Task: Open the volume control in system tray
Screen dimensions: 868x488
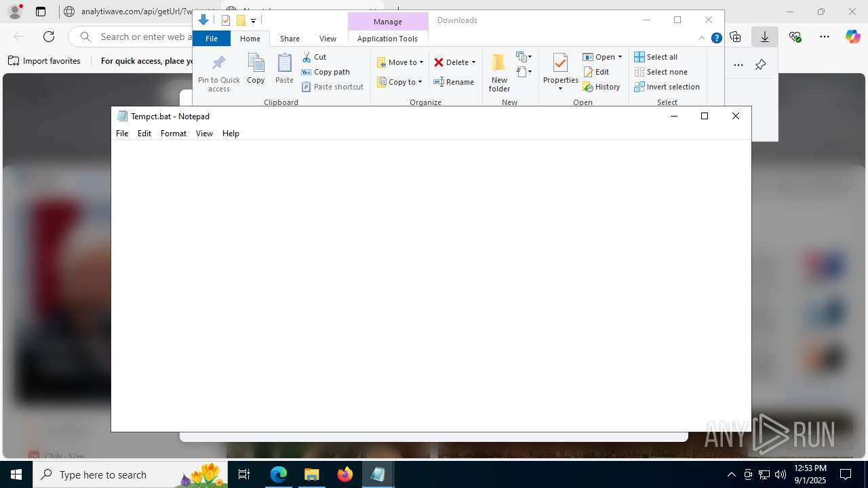Action: click(781, 474)
